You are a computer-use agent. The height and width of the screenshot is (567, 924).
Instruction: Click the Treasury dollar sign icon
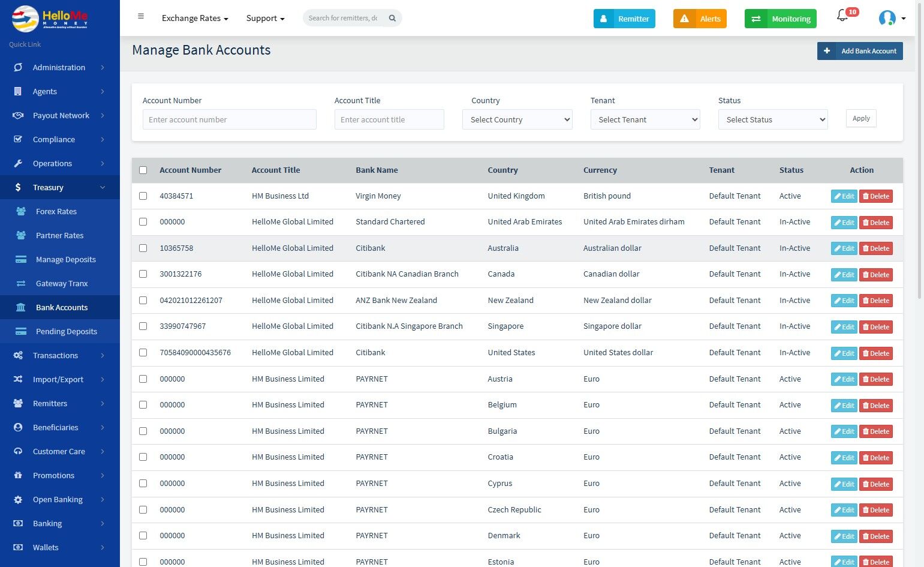[18, 187]
